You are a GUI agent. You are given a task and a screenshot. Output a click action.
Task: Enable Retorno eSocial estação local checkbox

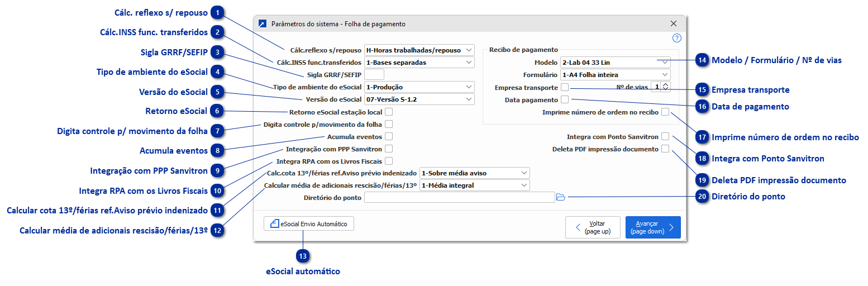389,112
